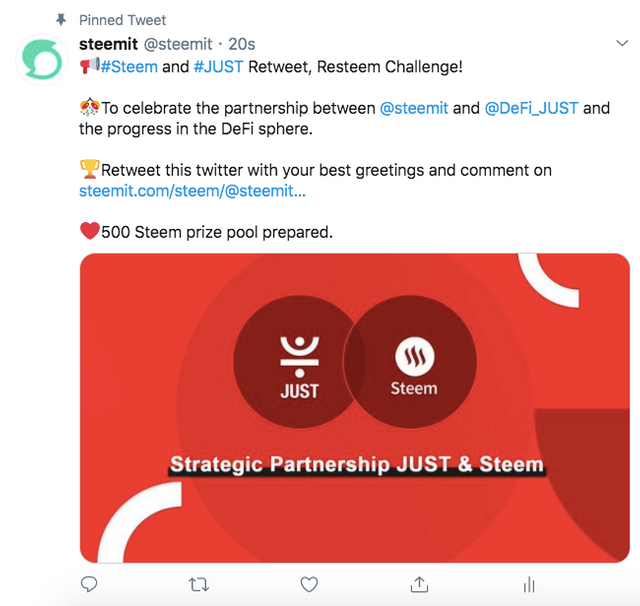640x606 pixels.
Task: Open the #Steem hashtag
Action: click(x=129, y=67)
